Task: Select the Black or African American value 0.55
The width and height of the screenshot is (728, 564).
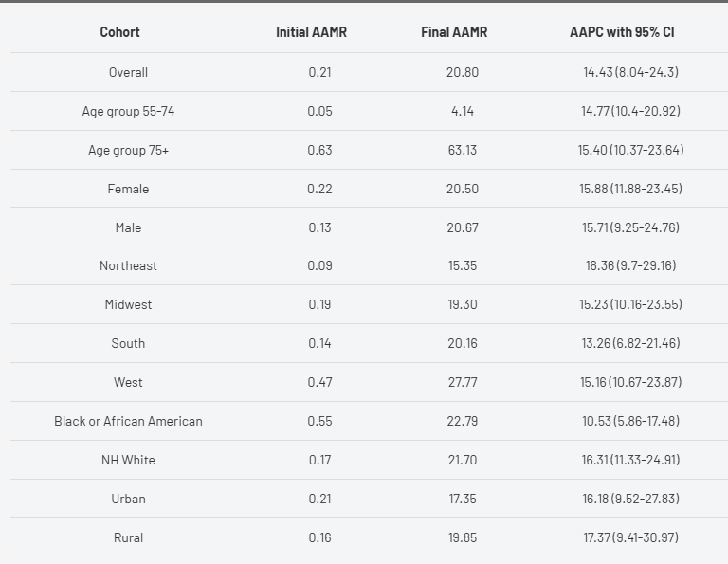Action: click(319, 421)
